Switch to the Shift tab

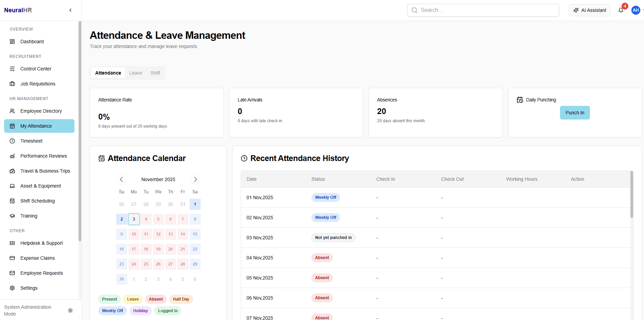tap(155, 73)
